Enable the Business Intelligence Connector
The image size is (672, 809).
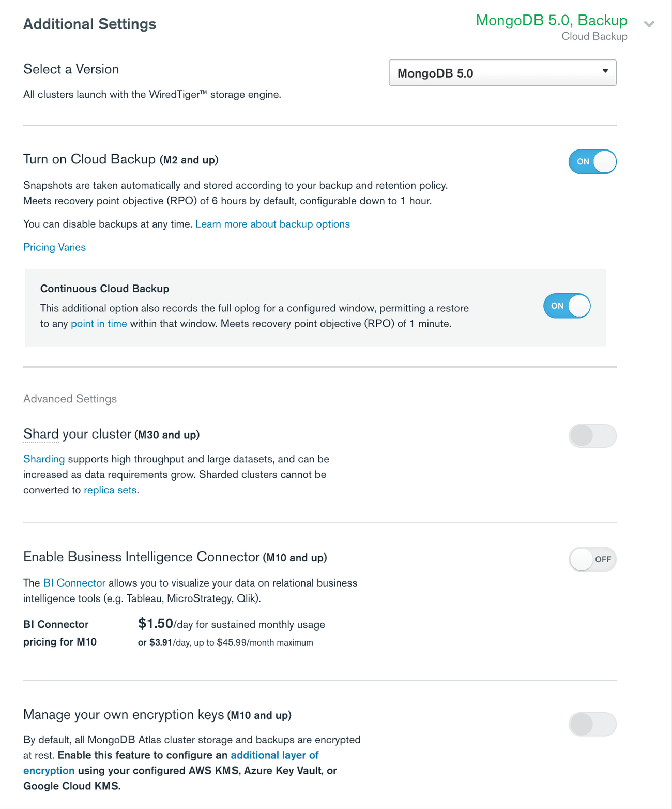pos(592,559)
